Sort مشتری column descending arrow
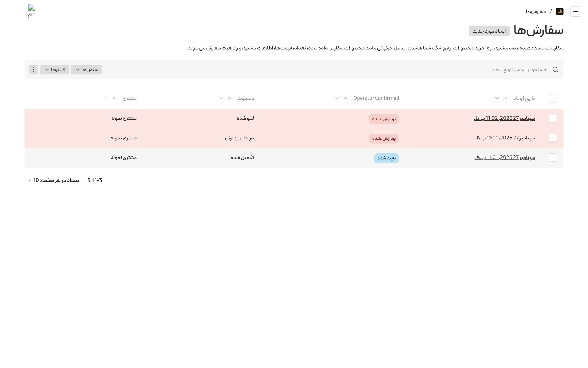The width and height of the screenshot is (588, 368). [106, 98]
